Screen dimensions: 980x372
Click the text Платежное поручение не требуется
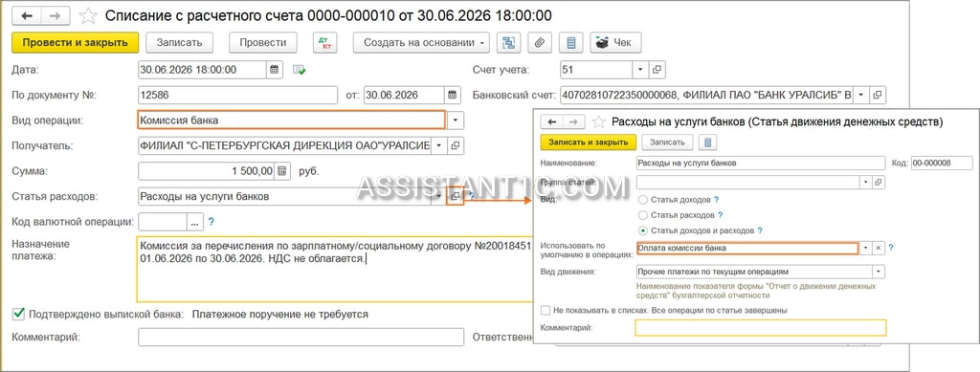(x=280, y=314)
